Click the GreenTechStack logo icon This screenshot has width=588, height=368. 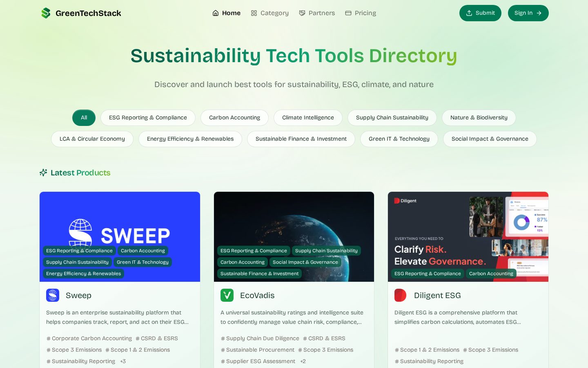click(x=46, y=13)
